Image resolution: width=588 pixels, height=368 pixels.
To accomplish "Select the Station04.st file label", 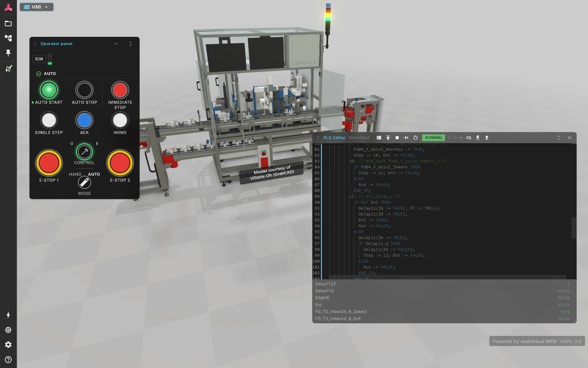I will click(x=359, y=138).
